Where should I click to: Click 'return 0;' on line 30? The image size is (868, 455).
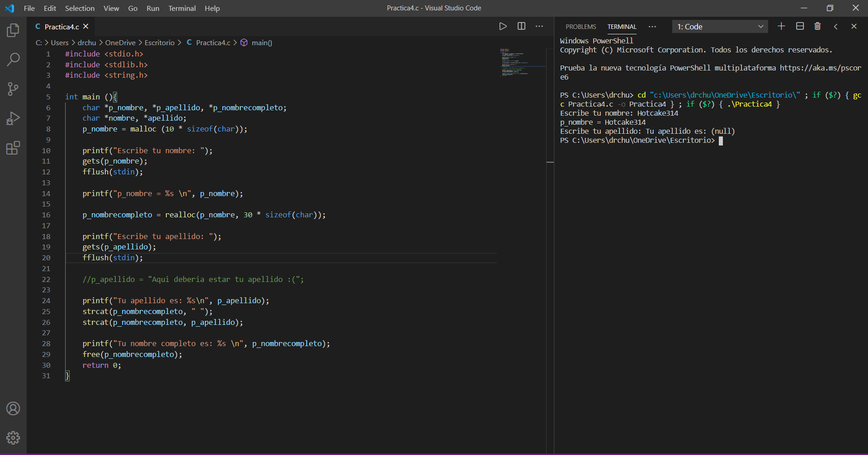102,365
